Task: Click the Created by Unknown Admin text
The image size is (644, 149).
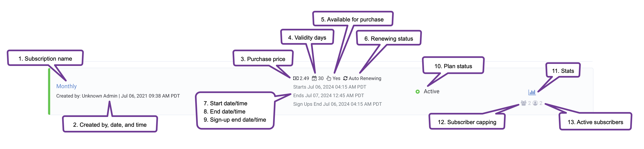Action: [x=87, y=96]
